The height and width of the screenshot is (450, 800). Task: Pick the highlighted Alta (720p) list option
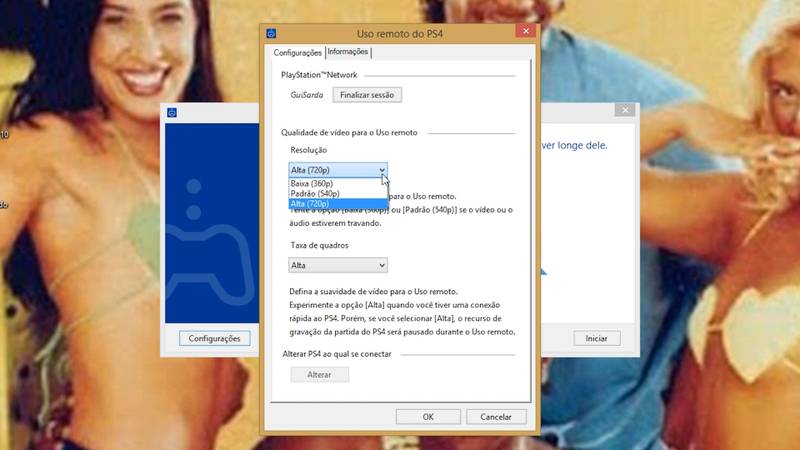coord(338,204)
